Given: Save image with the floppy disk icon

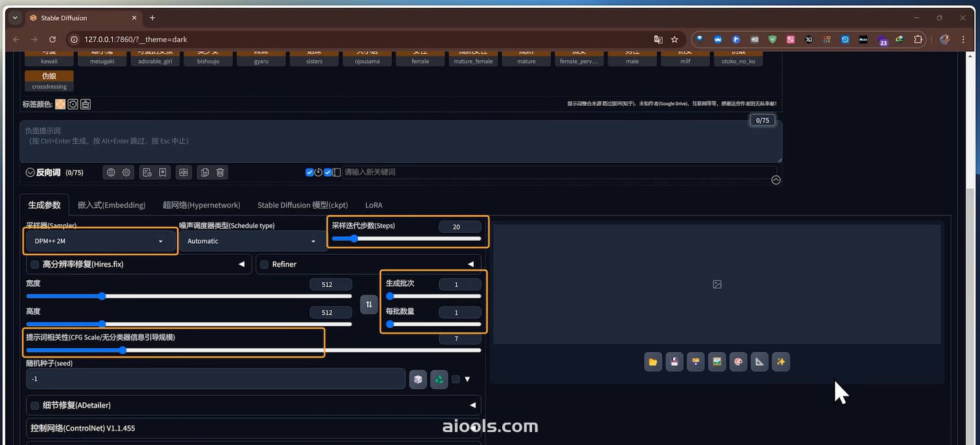Looking at the screenshot, I should 674,362.
